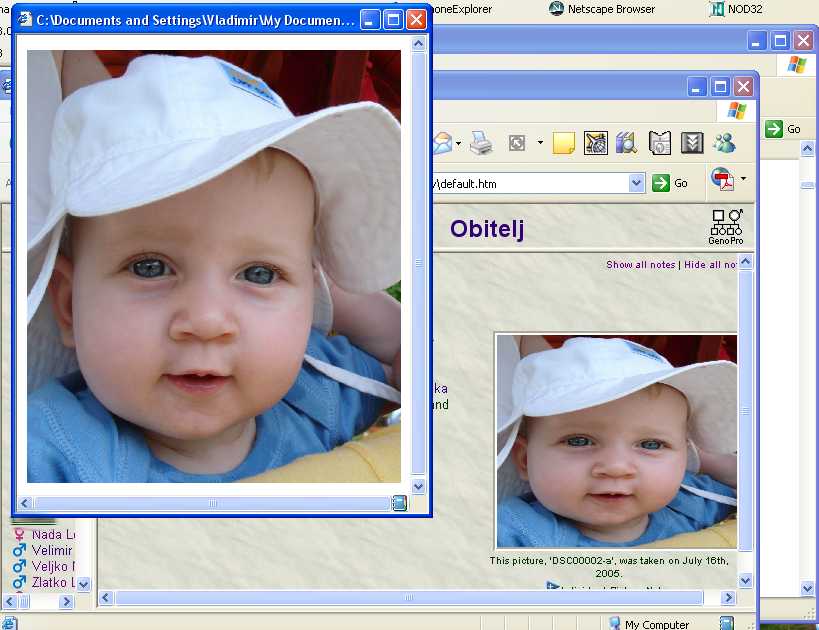
Task: Click the yellow sticky note toolbar icon
Action: (563, 143)
